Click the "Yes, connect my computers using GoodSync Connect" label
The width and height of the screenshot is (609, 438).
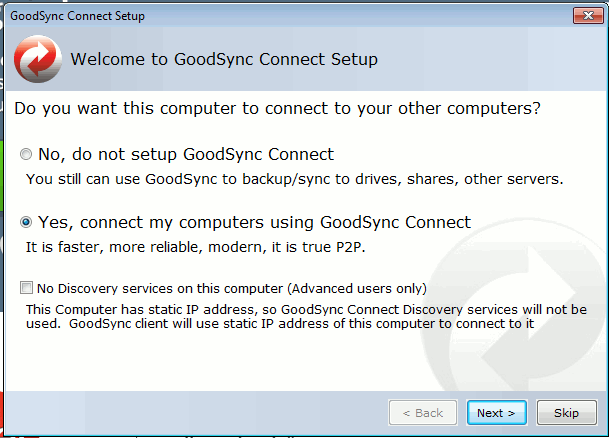tap(254, 222)
